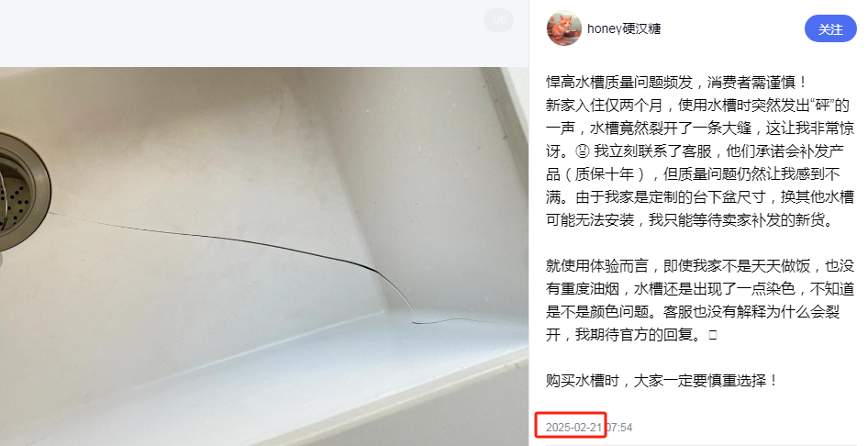
Task: Click the username honey硬汉糖
Action: [624, 28]
